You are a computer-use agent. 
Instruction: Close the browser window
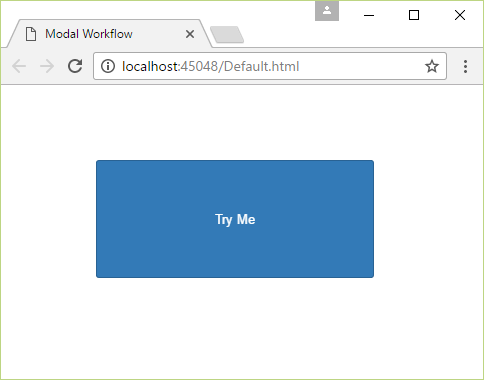[x=460, y=15]
